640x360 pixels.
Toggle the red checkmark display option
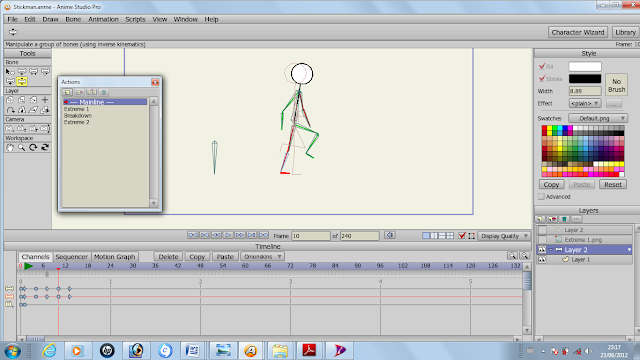(462, 236)
